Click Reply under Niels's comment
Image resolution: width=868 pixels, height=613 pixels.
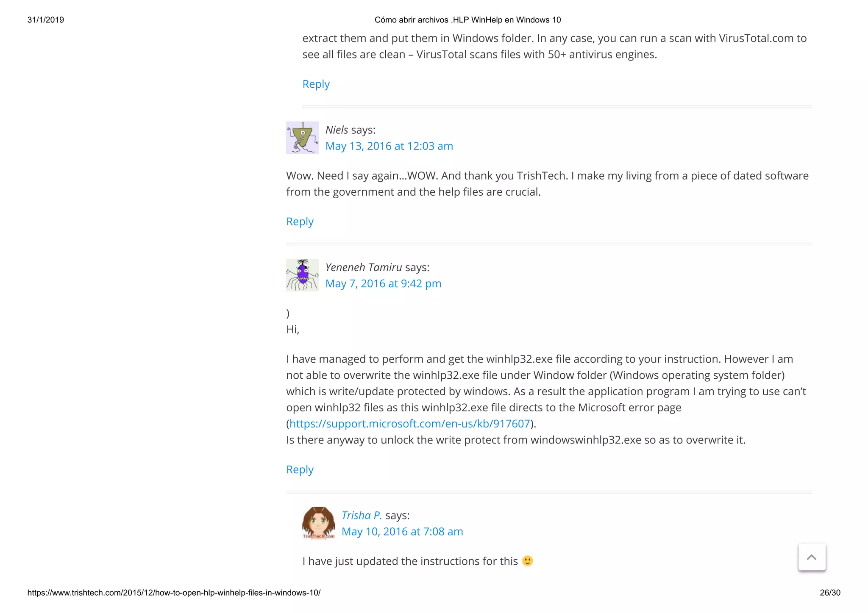pyautogui.click(x=300, y=222)
